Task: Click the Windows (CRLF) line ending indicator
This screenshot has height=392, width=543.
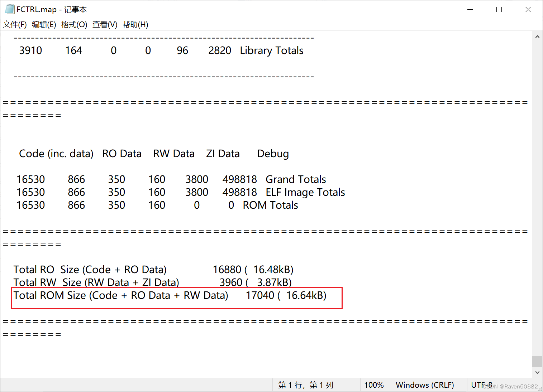Action: (425, 384)
